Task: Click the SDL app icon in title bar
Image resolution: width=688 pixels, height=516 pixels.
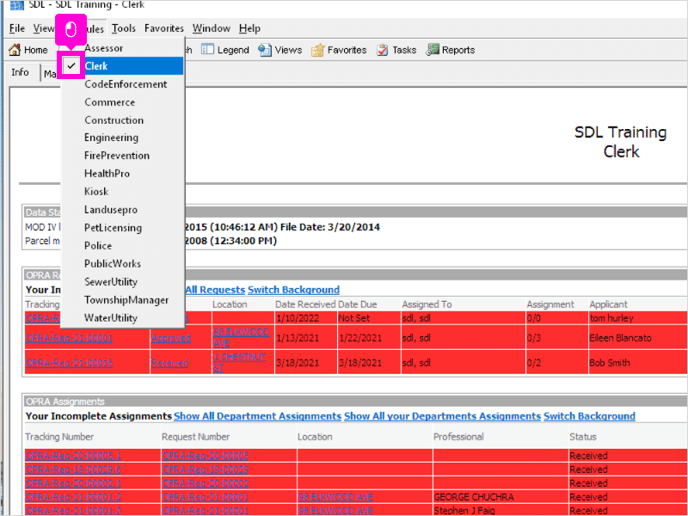Action: (17, 5)
